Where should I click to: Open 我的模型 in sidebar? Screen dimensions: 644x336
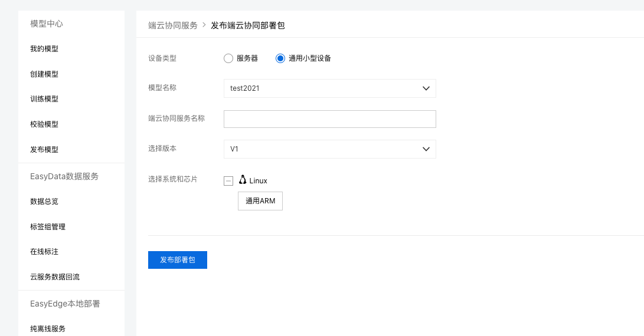44,49
